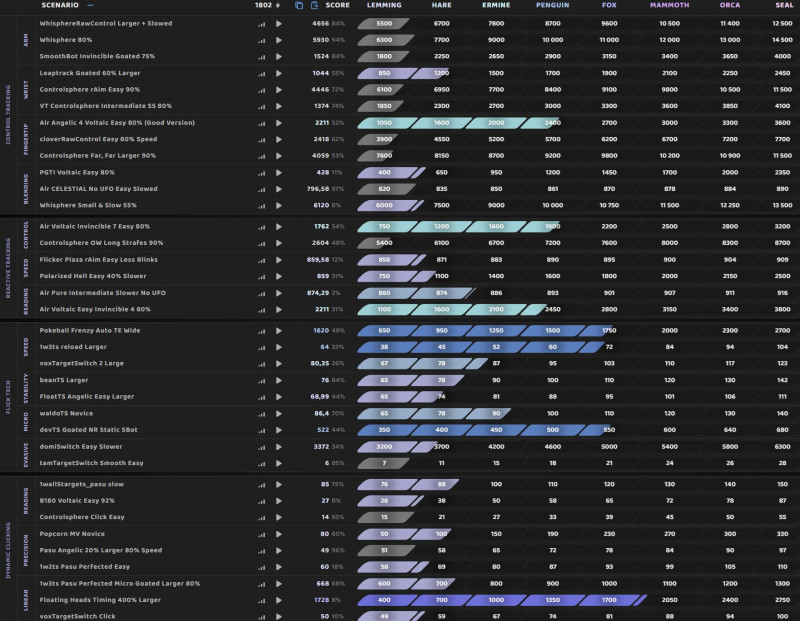
Task: Open stats icon for Pasu Angelic 20% Larger
Action: 262,551
